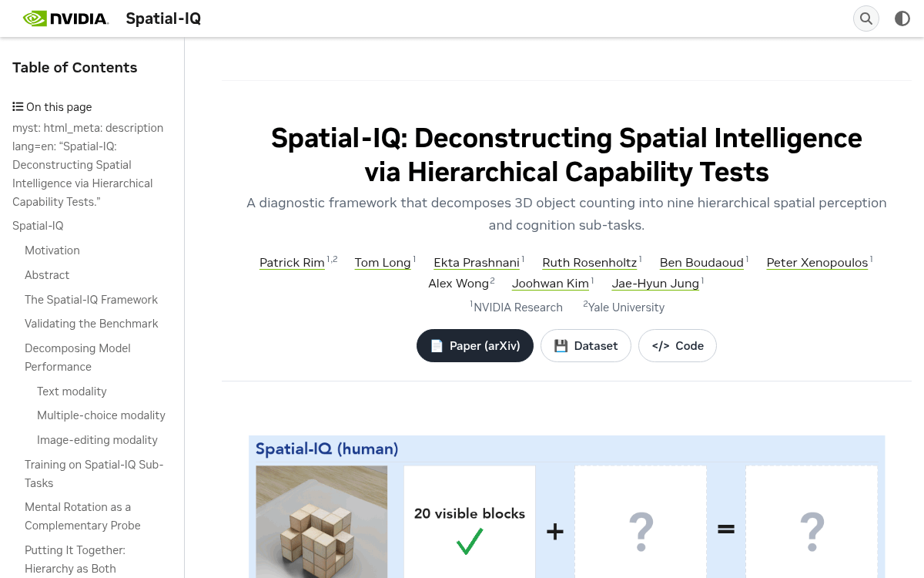Go to Motivation section in contents
This screenshot has height=578, width=924.
[x=52, y=250]
